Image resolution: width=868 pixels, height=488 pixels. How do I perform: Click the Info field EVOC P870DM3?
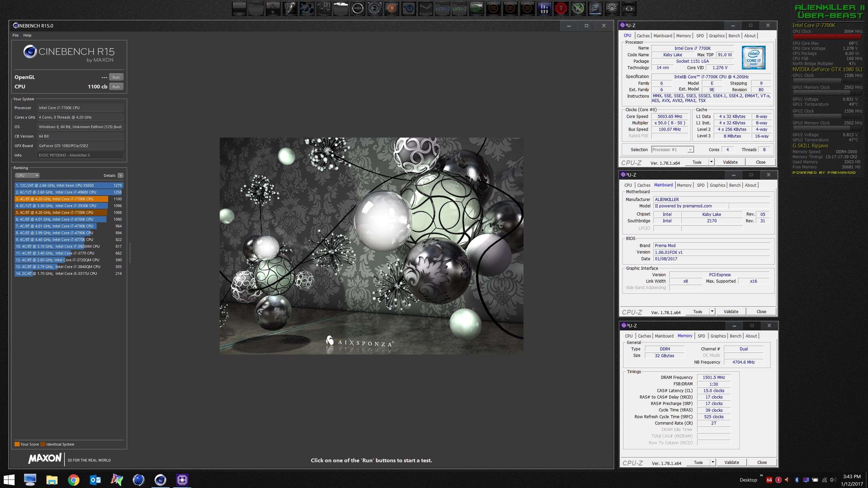[x=80, y=155]
